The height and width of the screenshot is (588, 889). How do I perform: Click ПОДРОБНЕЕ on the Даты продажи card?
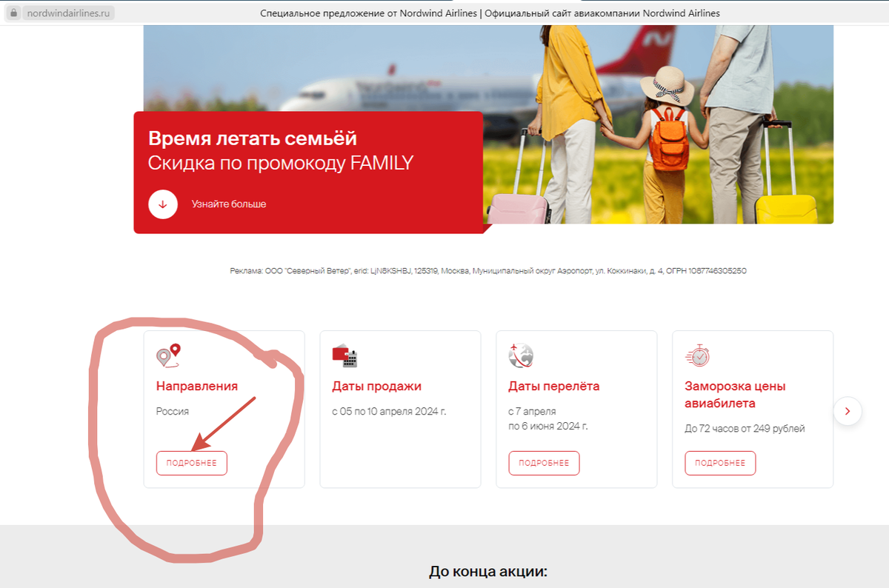(x=367, y=463)
